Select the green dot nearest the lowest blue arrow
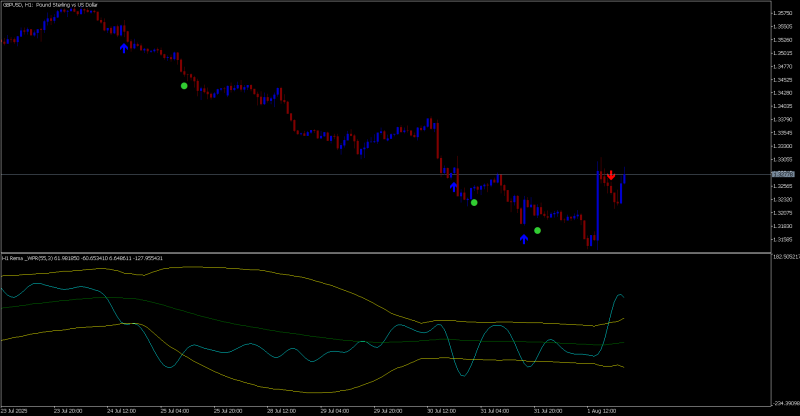Viewport: 800px width, 416px height. pyautogui.click(x=537, y=231)
